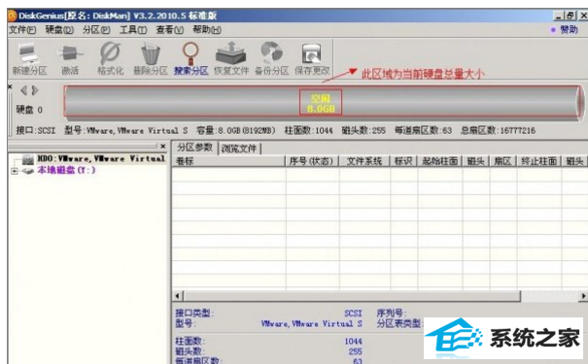Open the 工具(T) menu
This screenshot has height=364, width=588.
[133, 29]
